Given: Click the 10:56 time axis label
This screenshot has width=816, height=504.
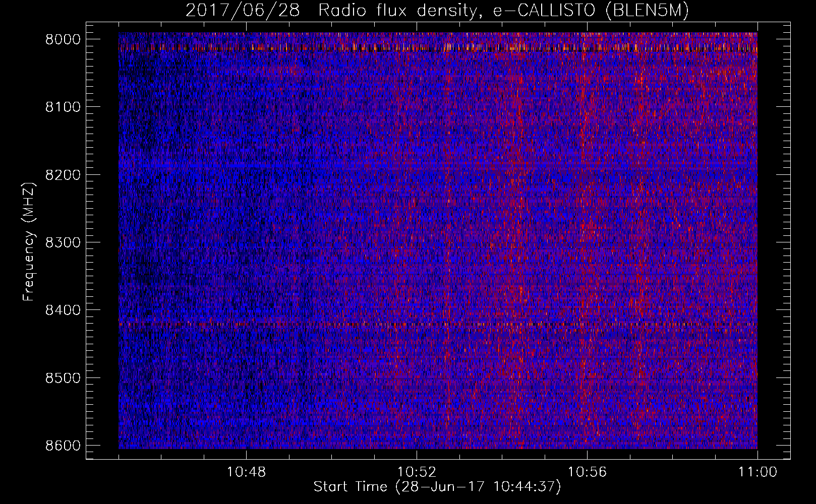Looking at the screenshot, I should pyautogui.click(x=587, y=472).
